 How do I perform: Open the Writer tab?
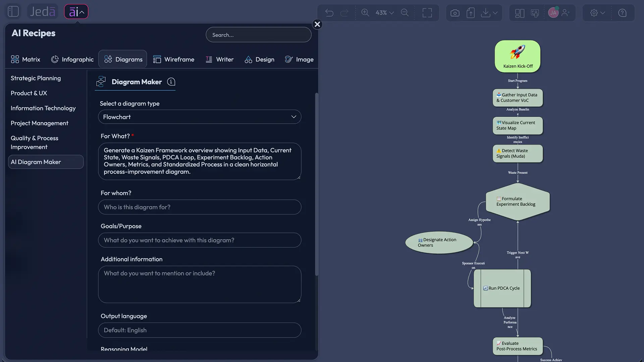(x=219, y=59)
